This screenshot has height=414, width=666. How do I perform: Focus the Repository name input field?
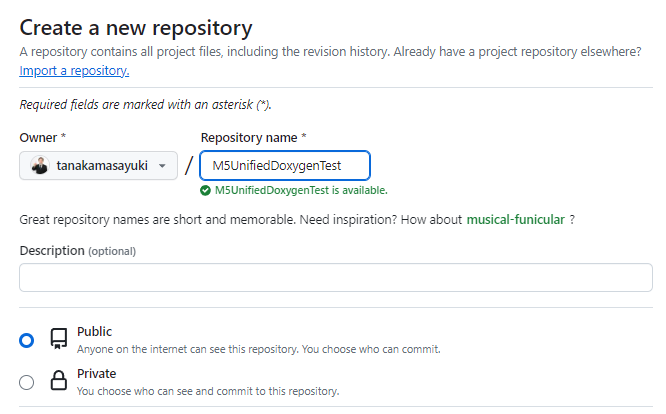[284, 166]
